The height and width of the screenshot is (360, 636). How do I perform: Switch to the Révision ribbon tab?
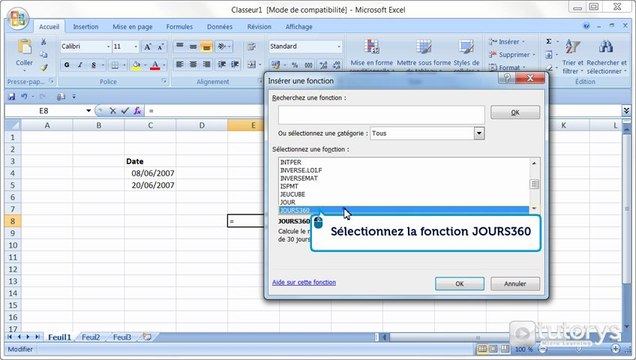(259, 27)
